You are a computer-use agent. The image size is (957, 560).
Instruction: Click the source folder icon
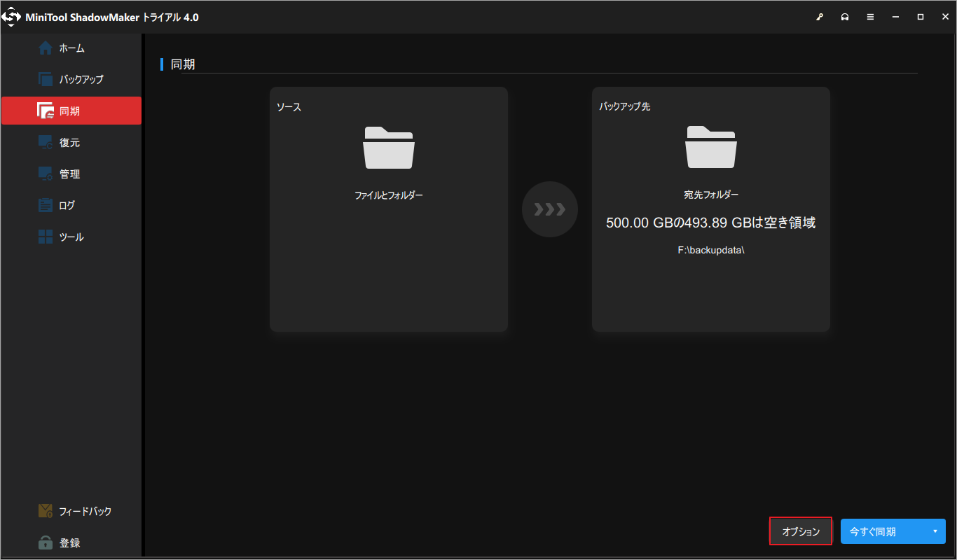click(x=388, y=148)
